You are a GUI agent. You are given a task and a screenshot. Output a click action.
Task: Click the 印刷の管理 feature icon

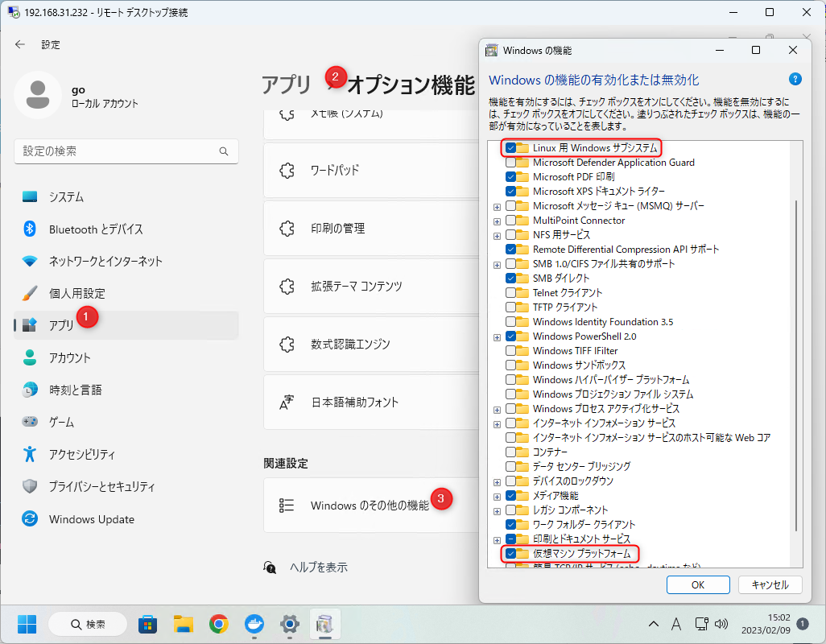tap(287, 228)
